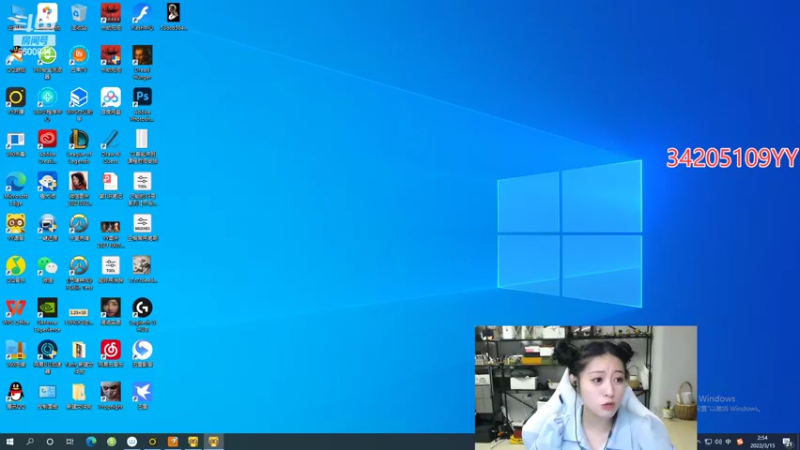Launch WeChat from the desktop

click(x=47, y=270)
